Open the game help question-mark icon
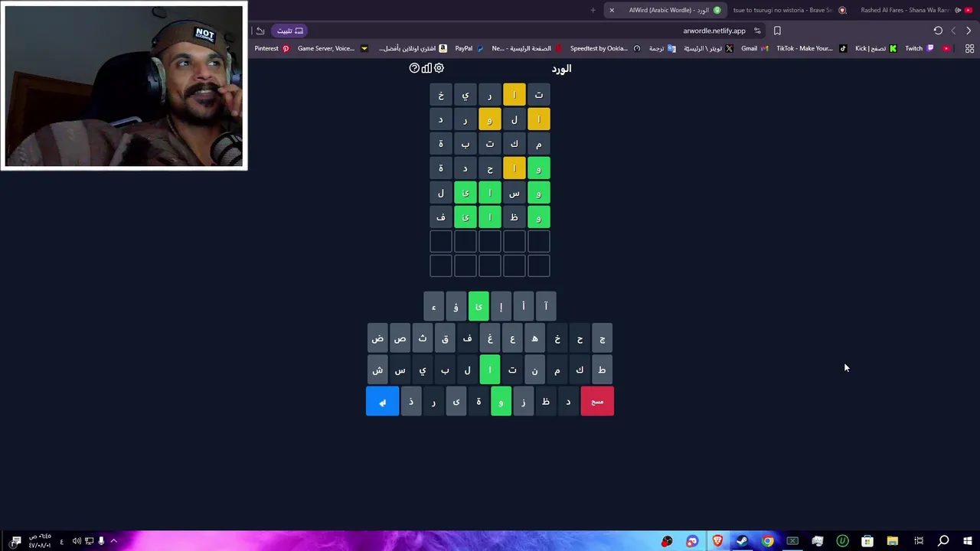 pos(414,68)
